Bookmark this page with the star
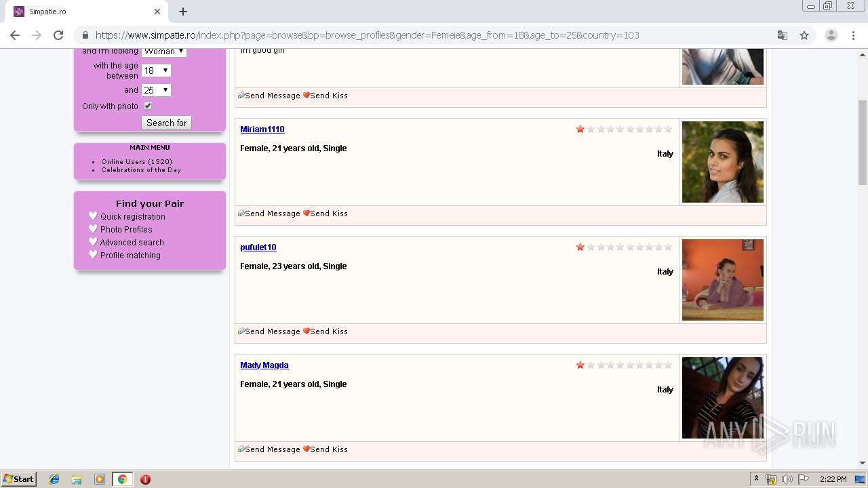868x488 pixels. (804, 35)
